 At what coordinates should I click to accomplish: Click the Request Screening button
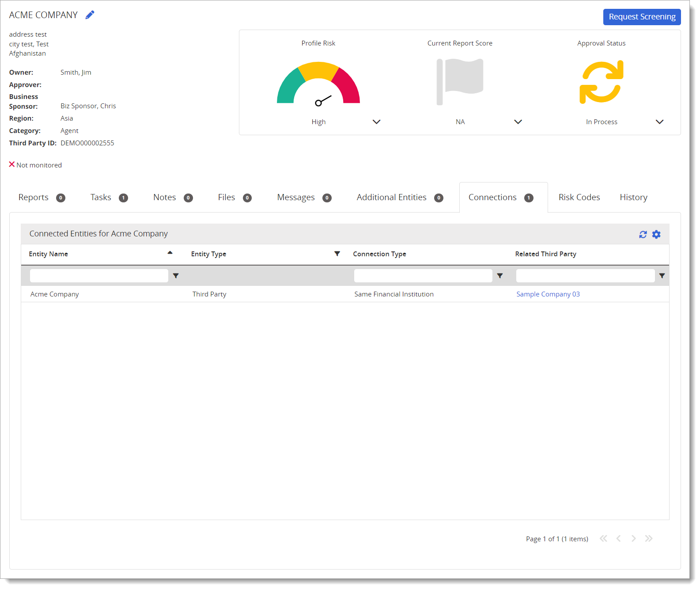point(642,17)
